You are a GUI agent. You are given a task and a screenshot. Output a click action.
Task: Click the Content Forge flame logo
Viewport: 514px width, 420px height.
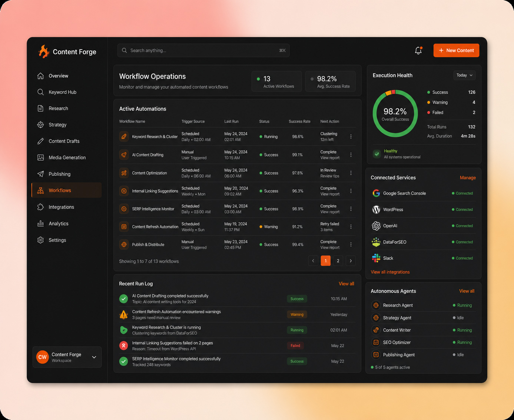coord(44,51)
